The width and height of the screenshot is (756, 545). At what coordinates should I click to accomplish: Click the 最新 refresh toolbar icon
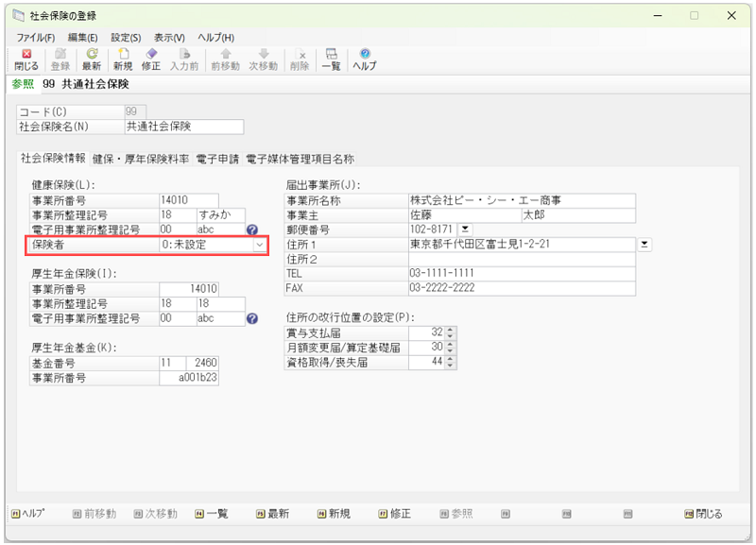click(92, 60)
